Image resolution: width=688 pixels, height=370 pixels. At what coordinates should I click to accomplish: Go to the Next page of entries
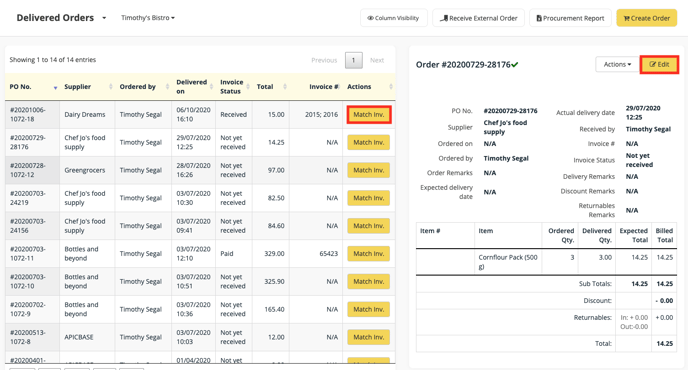click(377, 60)
